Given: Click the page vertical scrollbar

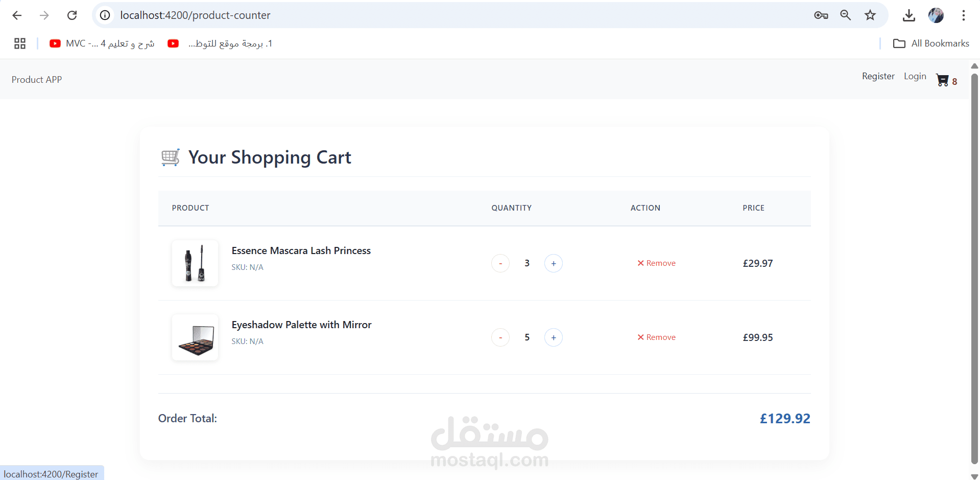Looking at the screenshot, I should point(974,268).
